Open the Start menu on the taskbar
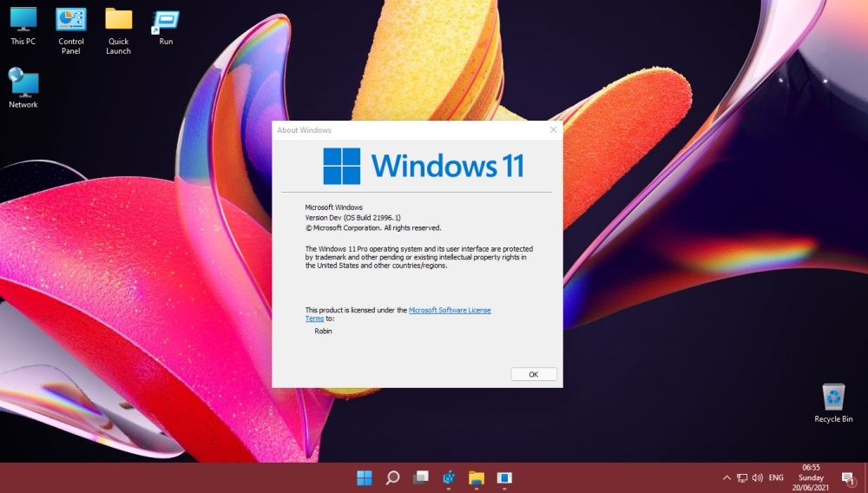868x493 pixels. [x=365, y=477]
